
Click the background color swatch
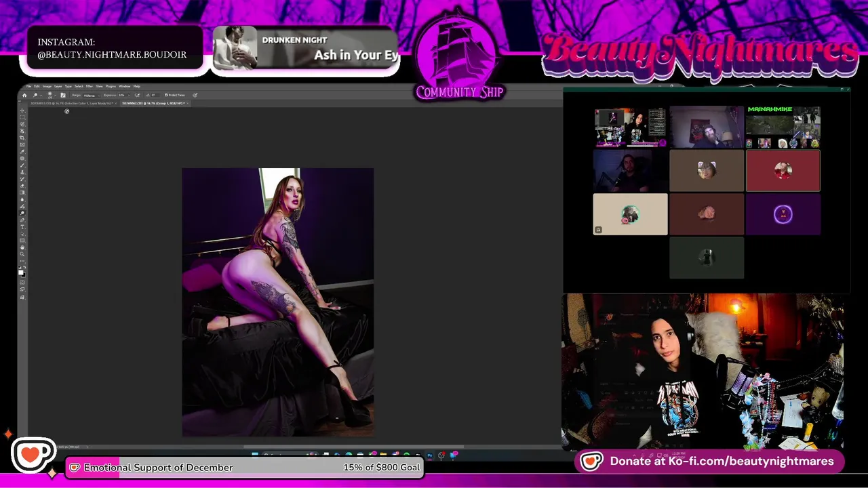(x=24, y=277)
